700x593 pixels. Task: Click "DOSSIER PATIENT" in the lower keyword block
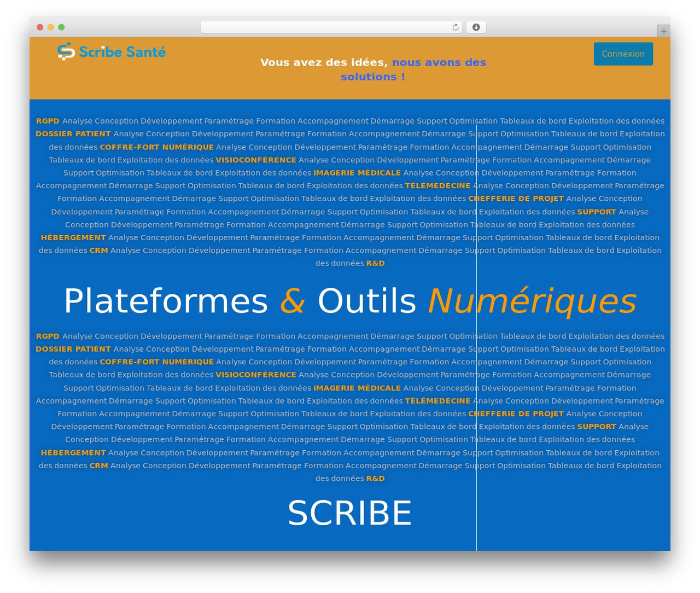click(73, 349)
